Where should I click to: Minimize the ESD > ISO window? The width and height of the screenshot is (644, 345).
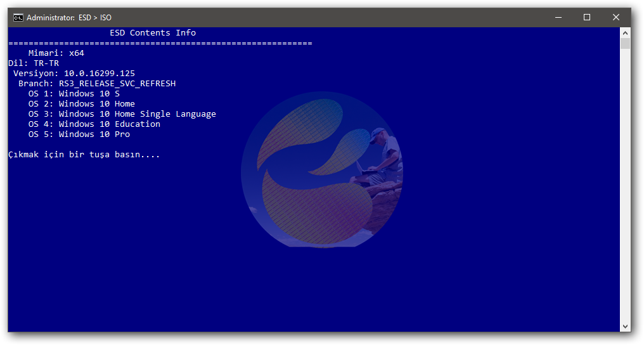tap(558, 17)
